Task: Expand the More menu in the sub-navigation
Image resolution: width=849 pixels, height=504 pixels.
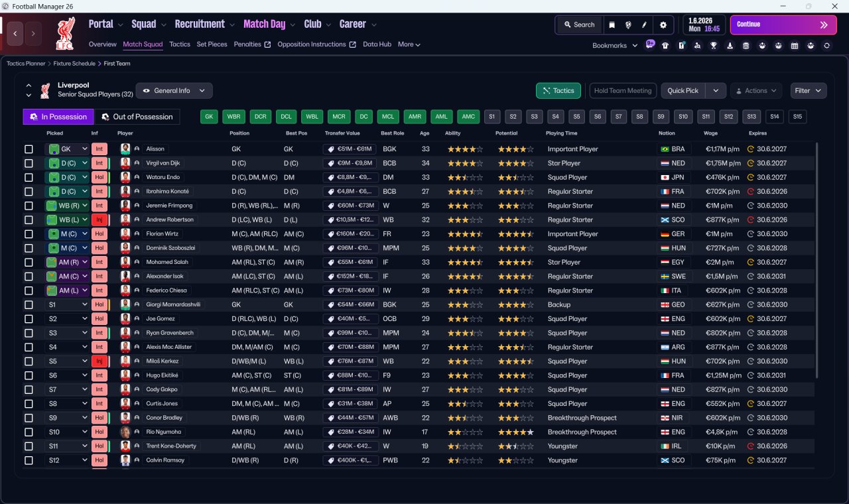Action: 409,44
